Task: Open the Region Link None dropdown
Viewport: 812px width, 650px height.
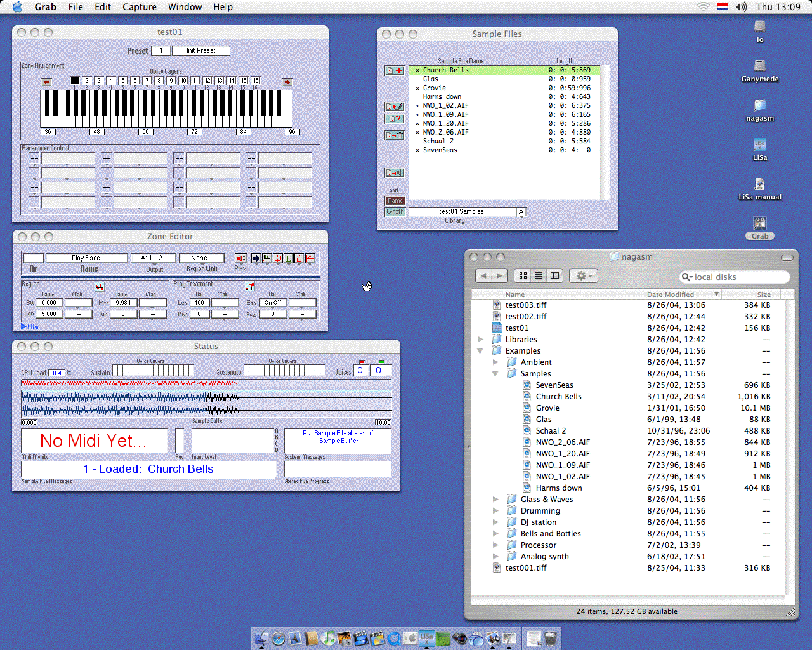Action: click(x=201, y=258)
